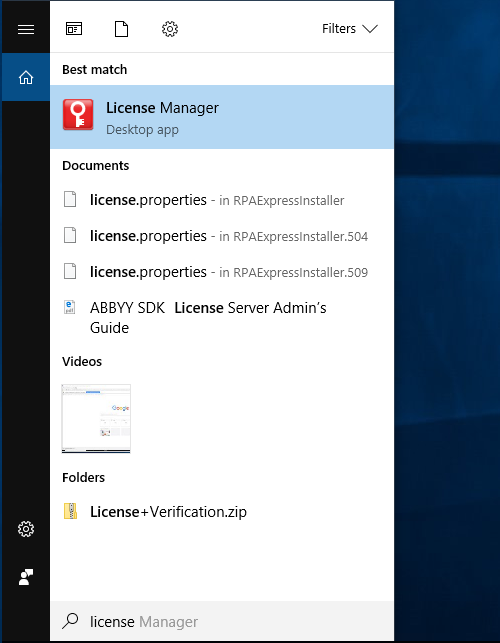This screenshot has width=500, height=643.
Task: Select the Documents section header
Action: 96,166
